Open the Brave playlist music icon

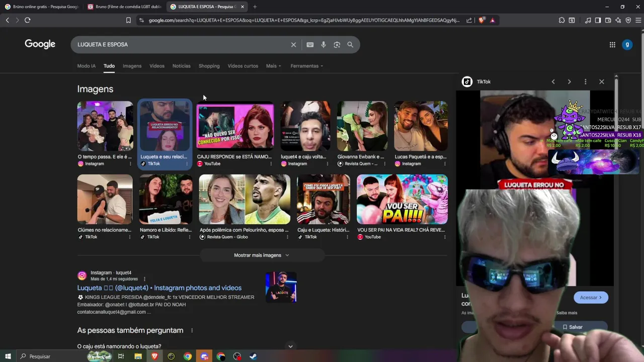[588, 20]
